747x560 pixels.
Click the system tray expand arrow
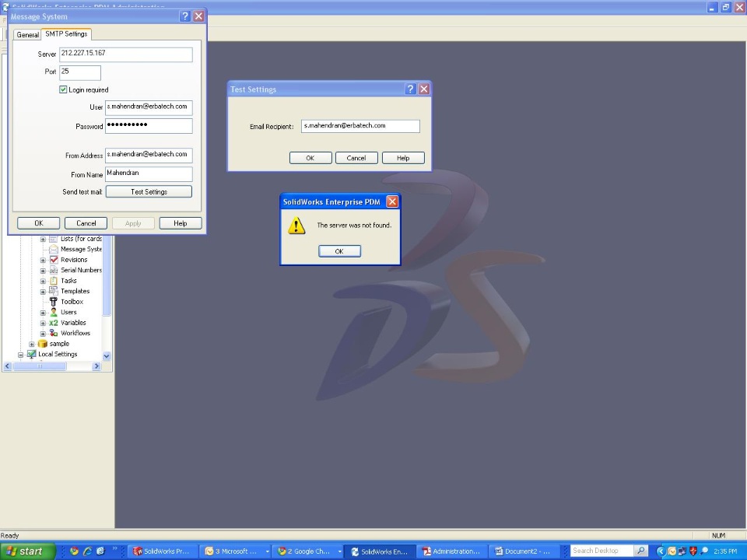(661, 551)
